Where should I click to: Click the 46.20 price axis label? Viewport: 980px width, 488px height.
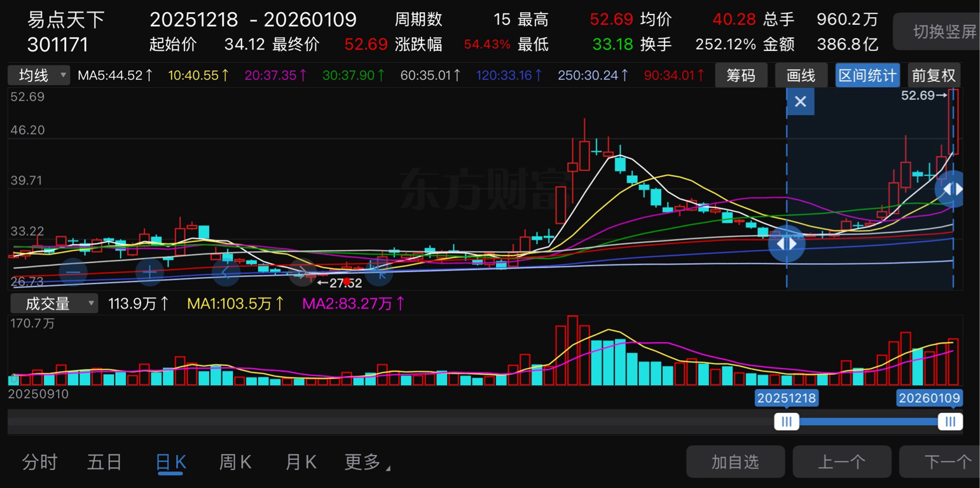[27, 130]
